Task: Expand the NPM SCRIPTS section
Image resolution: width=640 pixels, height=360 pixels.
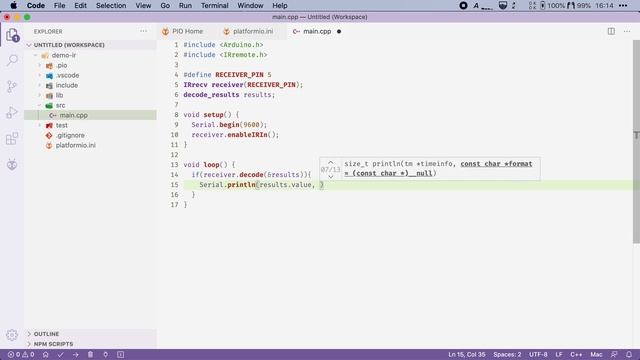Action: point(91,344)
